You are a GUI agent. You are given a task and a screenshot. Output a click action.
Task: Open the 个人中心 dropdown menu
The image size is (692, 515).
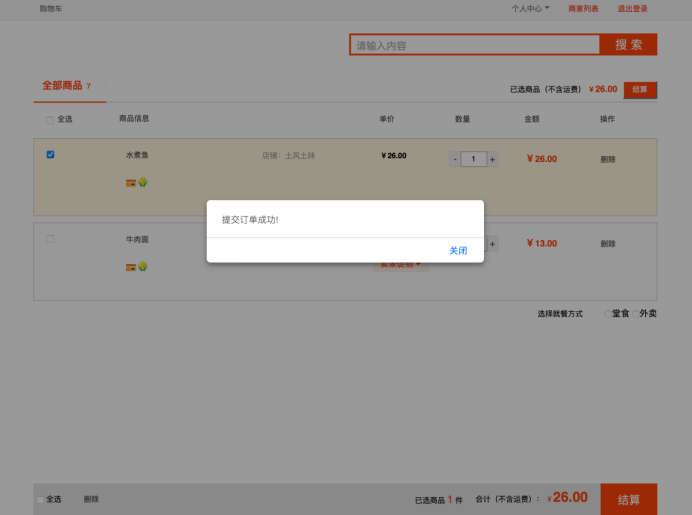[x=530, y=9]
